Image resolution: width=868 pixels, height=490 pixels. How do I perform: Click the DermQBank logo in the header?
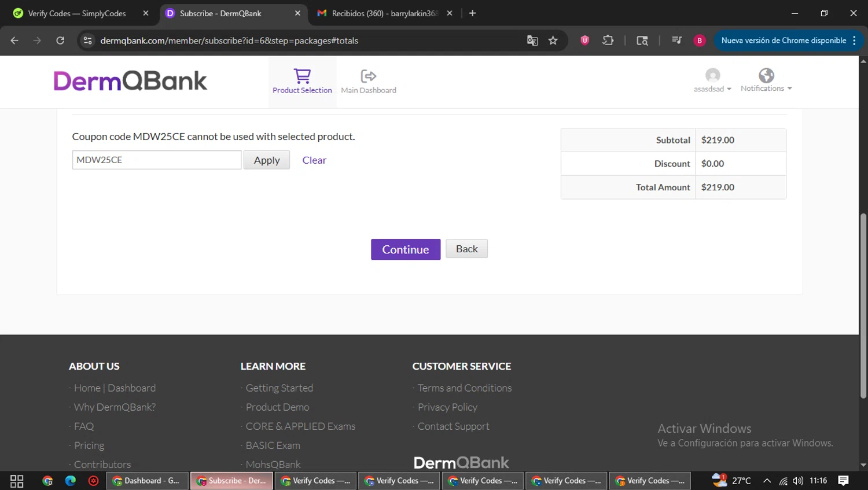pyautogui.click(x=130, y=81)
